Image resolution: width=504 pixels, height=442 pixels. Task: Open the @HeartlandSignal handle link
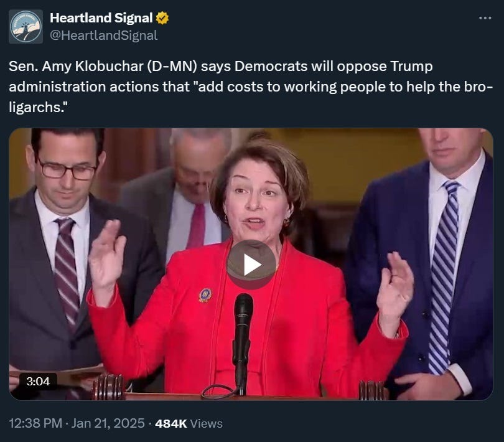(103, 35)
